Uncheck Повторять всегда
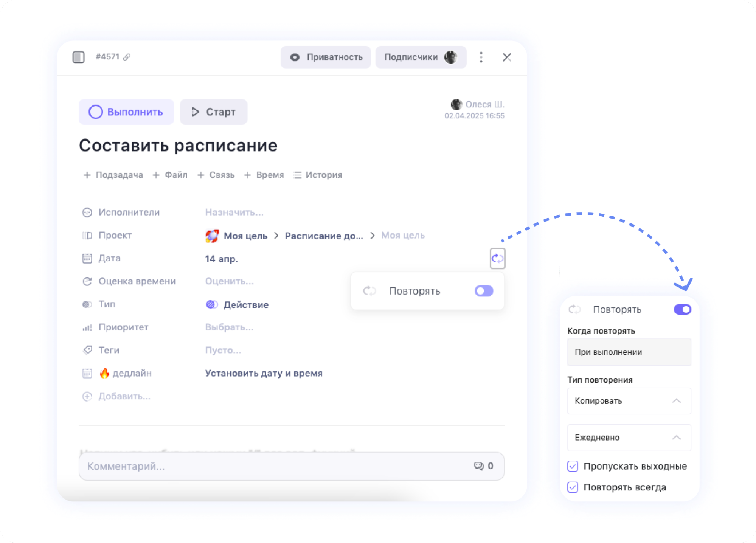Screen dimensions: 756x543 click(x=572, y=487)
